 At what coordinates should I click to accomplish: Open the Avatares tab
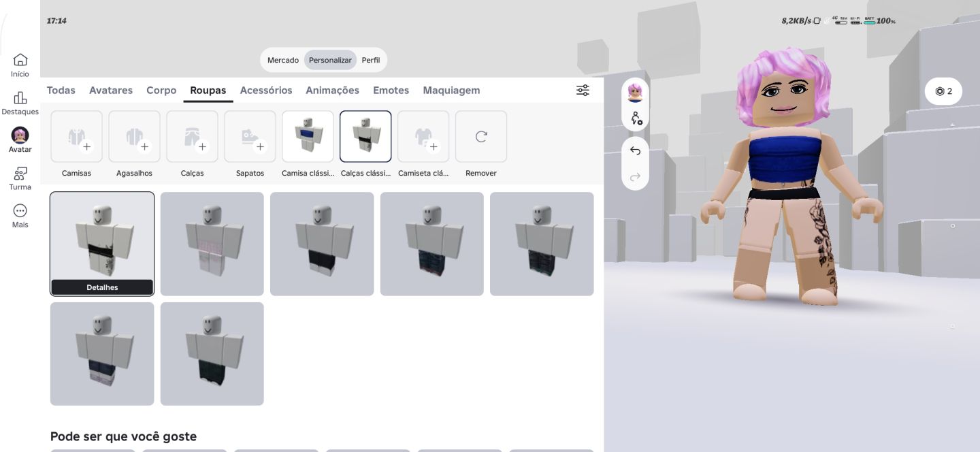(x=111, y=90)
